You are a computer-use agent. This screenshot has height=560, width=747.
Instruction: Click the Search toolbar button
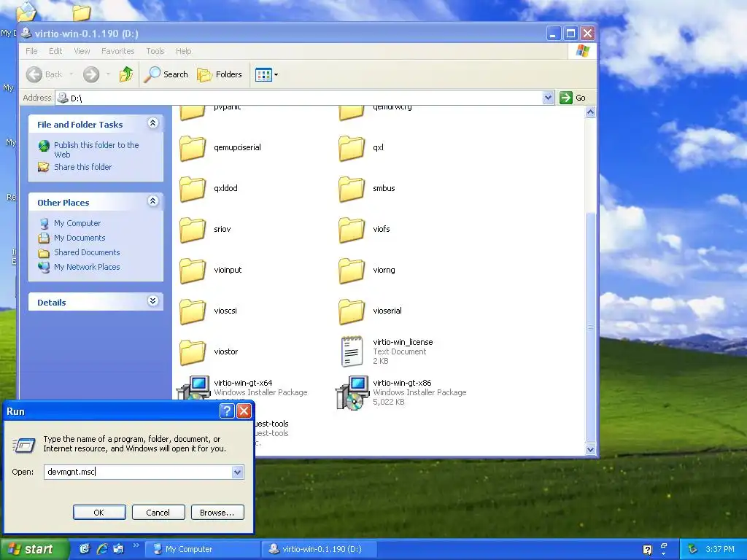(166, 74)
